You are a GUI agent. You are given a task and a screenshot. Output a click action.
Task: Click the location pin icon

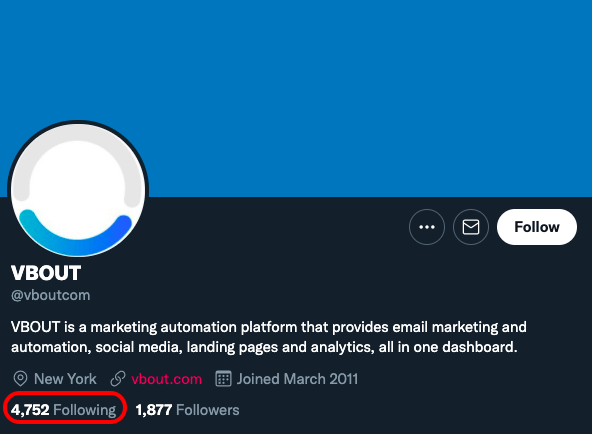20,379
